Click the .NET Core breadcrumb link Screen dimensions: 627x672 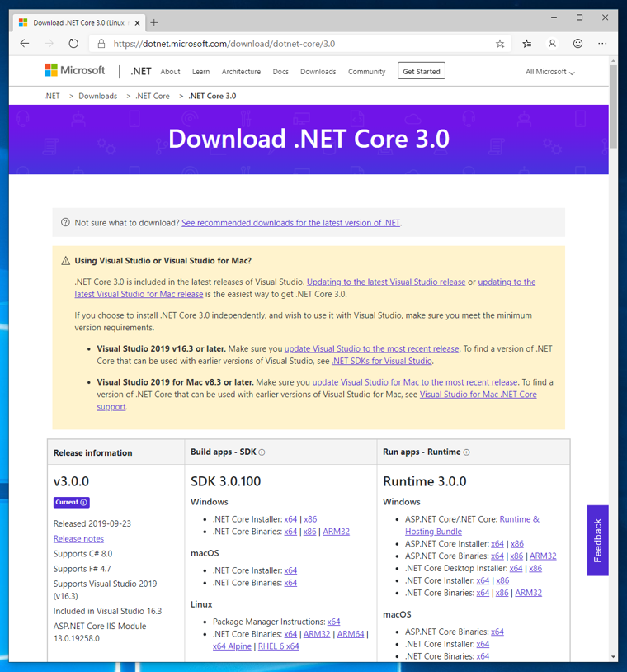point(153,96)
